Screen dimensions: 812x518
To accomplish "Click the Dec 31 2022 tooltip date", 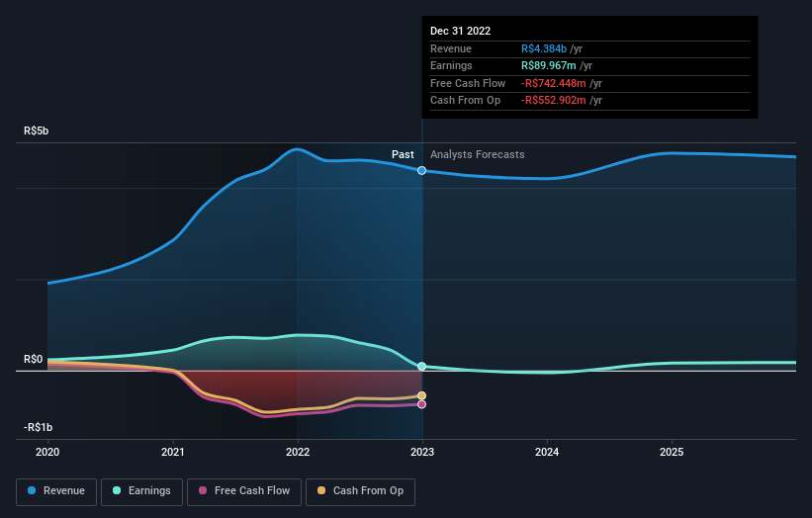I will click(460, 31).
